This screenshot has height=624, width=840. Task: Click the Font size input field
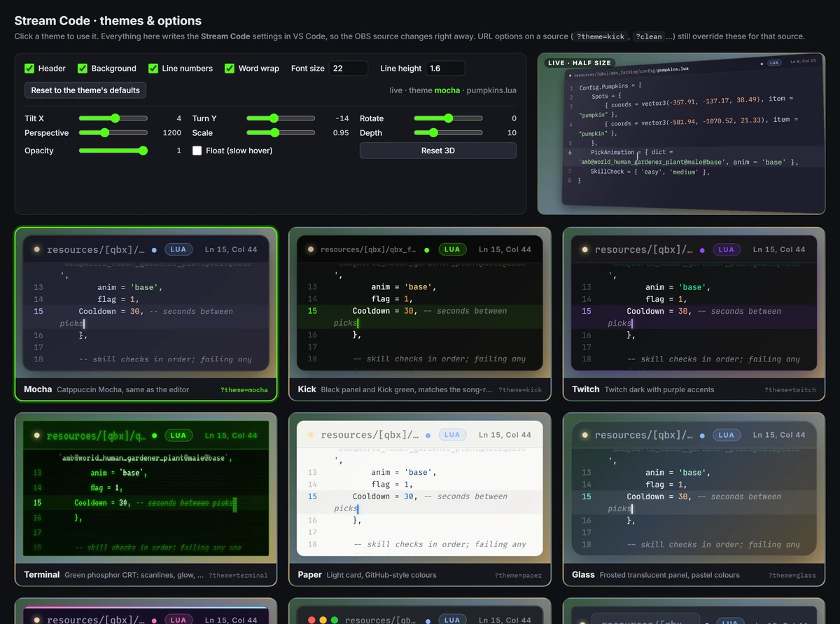[349, 69]
